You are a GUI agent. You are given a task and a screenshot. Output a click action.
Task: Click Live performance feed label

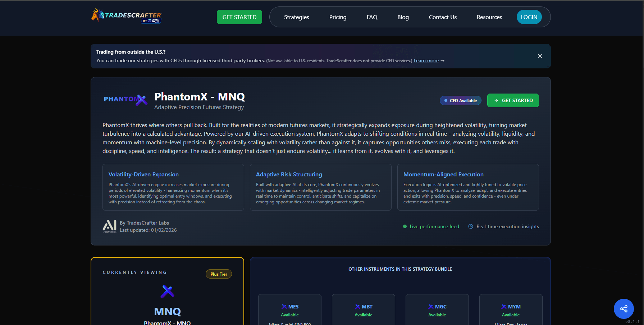[x=434, y=226]
